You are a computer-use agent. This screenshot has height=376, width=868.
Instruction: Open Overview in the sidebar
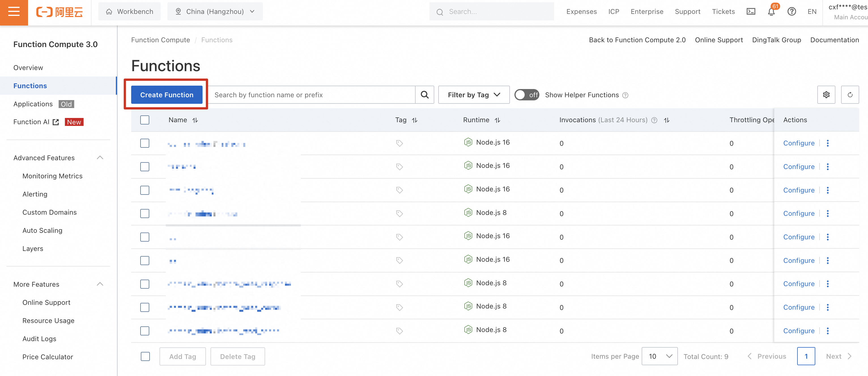(x=28, y=68)
